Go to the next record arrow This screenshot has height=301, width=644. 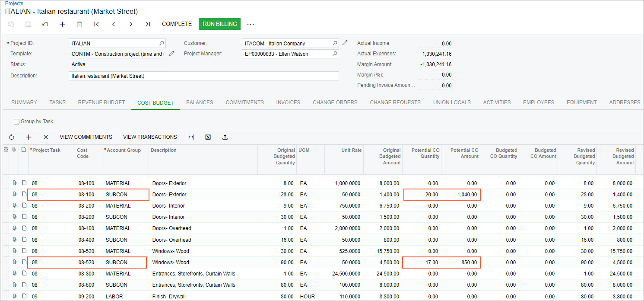pyautogui.click(x=131, y=24)
